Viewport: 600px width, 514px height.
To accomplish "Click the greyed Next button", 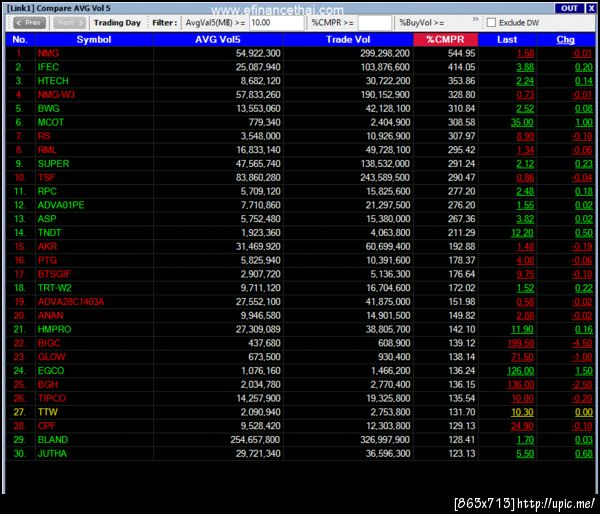I will pos(70,23).
